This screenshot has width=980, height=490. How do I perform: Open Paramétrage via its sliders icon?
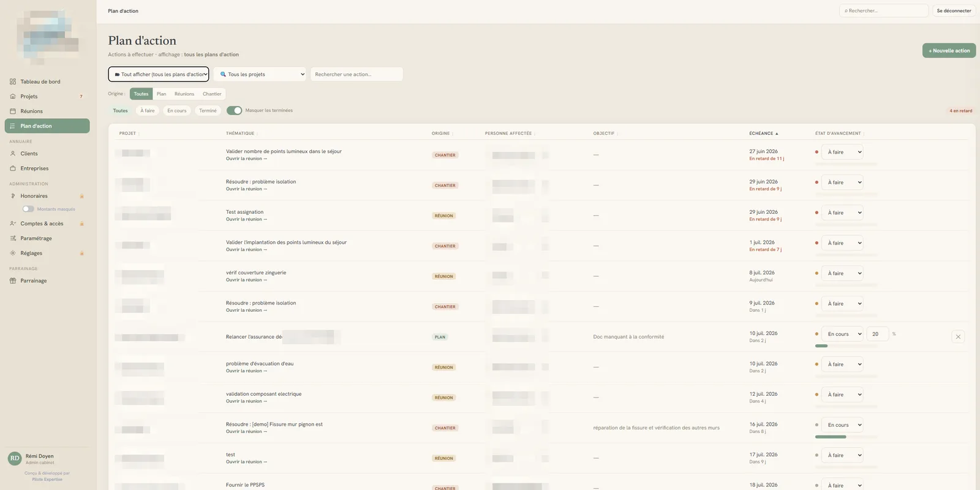pos(13,238)
